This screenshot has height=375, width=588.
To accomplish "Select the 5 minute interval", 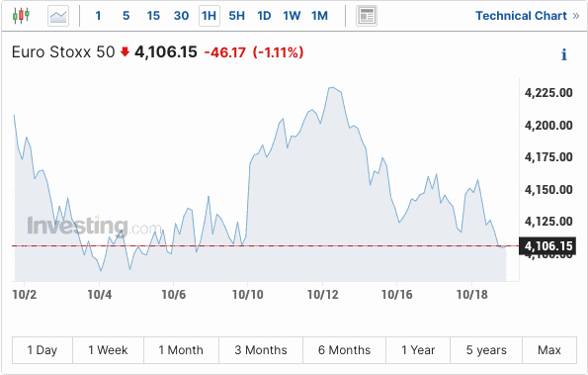I will point(126,16).
